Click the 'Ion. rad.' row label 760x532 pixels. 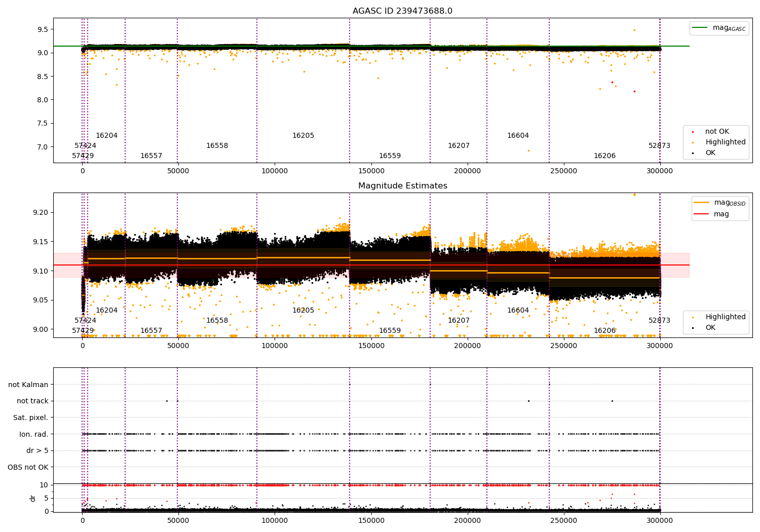pos(34,434)
